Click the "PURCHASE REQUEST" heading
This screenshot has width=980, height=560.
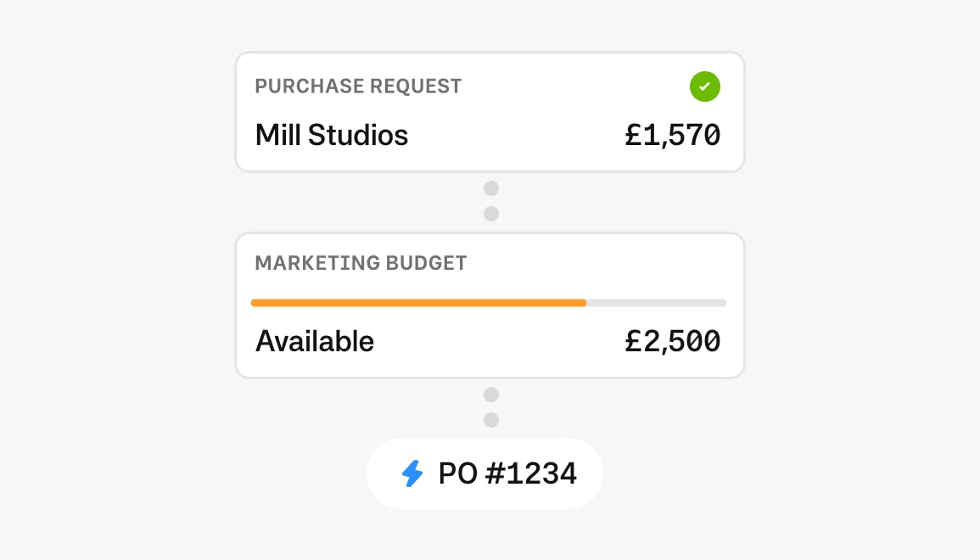358,87
